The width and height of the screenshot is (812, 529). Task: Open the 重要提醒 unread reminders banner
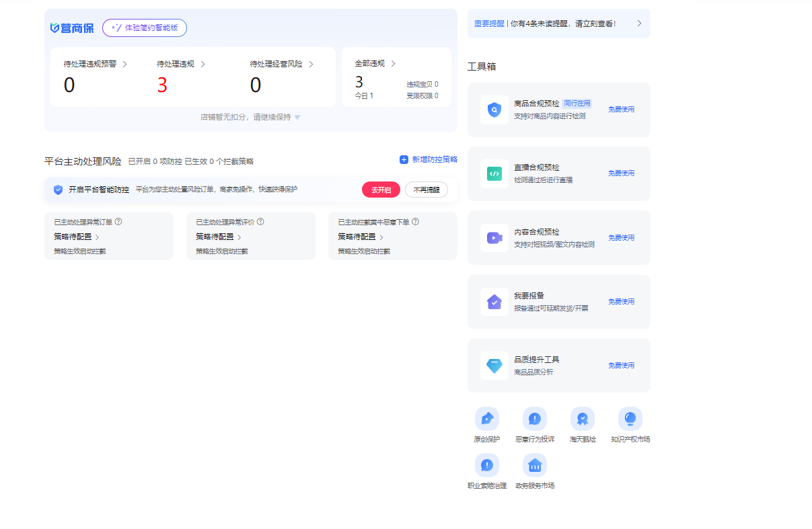[558, 24]
